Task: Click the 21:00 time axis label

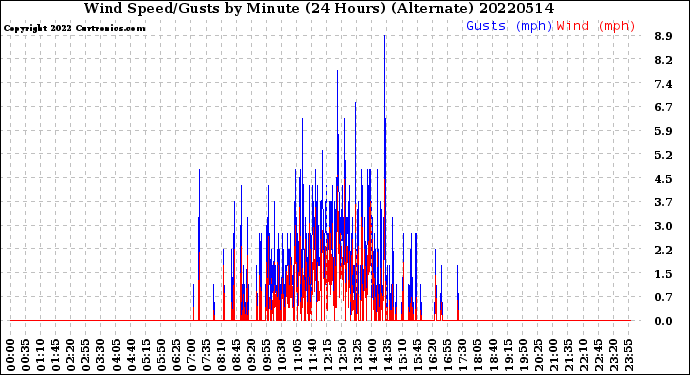Action: [552, 355]
